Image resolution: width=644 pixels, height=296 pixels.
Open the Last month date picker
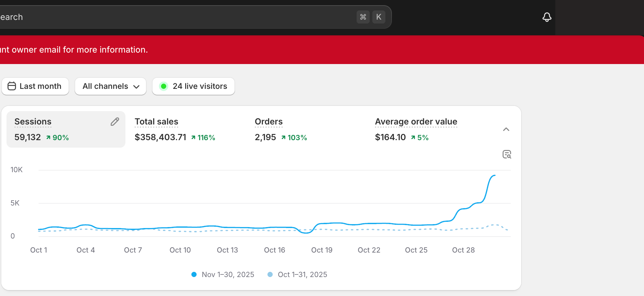pyautogui.click(x=35, y=86)
